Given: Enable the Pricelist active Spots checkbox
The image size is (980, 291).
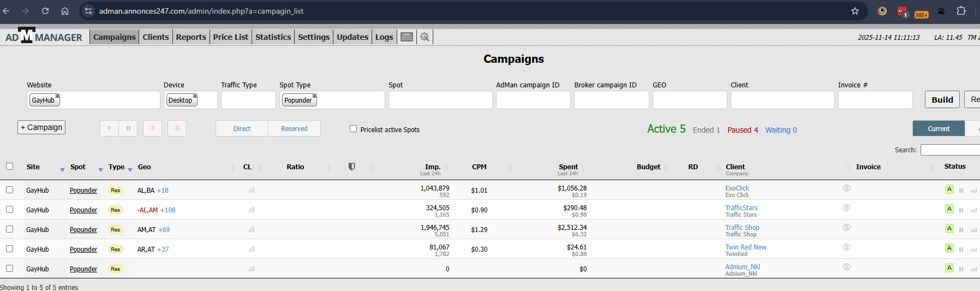Looking at the screenshot, I should pyautogui.click(x=353, y=129).
